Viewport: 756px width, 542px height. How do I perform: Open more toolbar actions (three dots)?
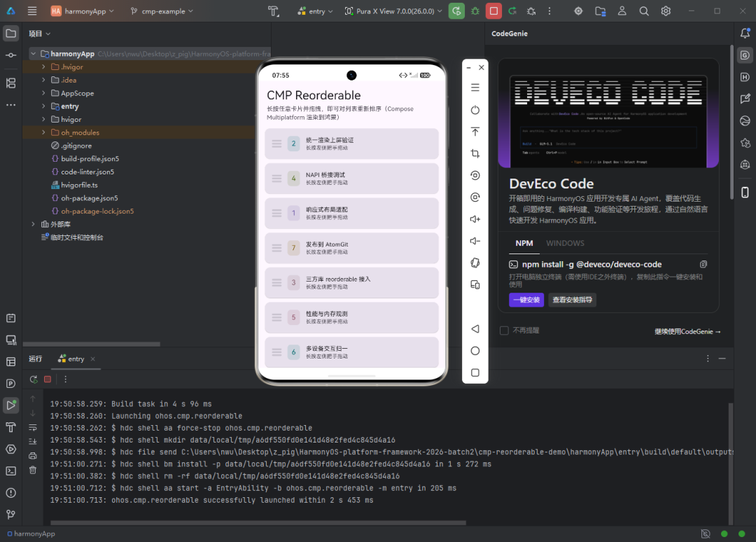[x=549, y=11]
